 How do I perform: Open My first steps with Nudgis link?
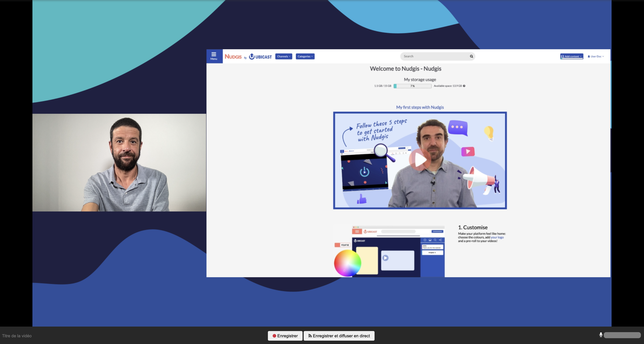[420, 107]
